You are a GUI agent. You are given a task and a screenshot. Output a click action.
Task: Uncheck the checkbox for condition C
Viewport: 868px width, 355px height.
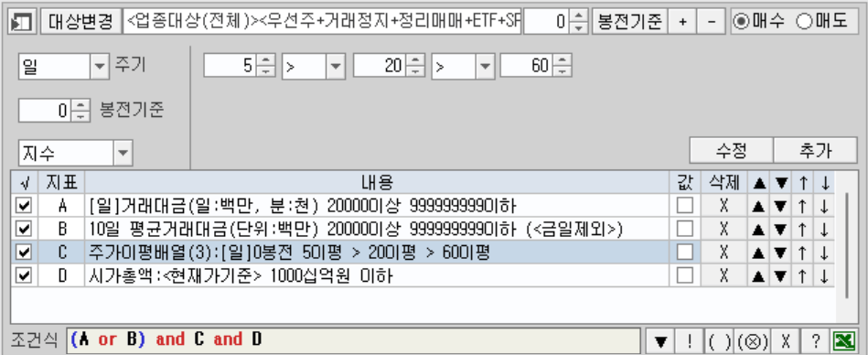click(x=24, y=252)
